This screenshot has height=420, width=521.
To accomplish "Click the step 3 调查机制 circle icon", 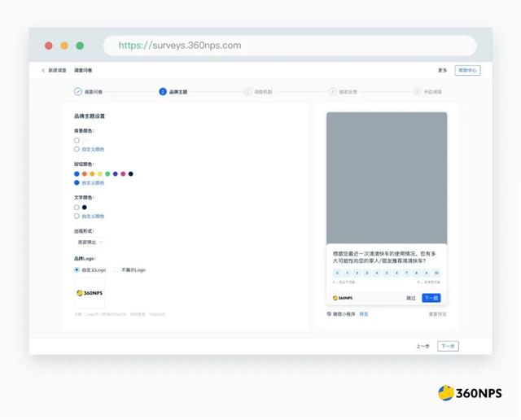I will 247,92.
